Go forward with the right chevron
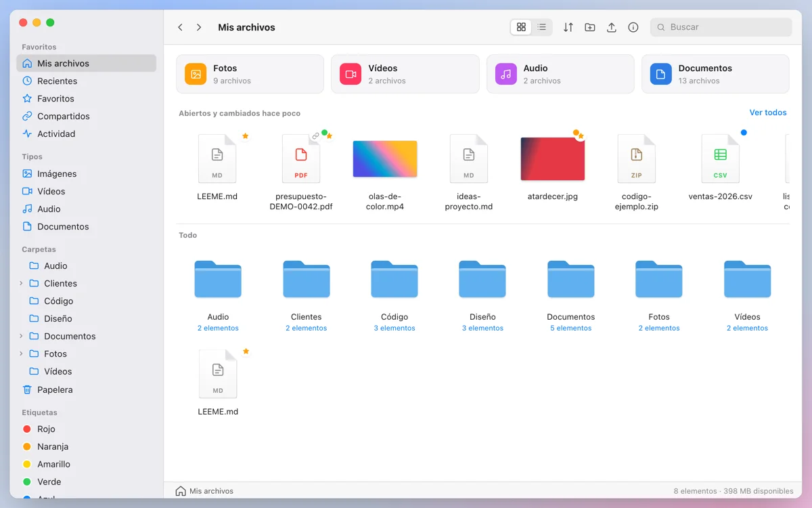 (x=199, y=27)
